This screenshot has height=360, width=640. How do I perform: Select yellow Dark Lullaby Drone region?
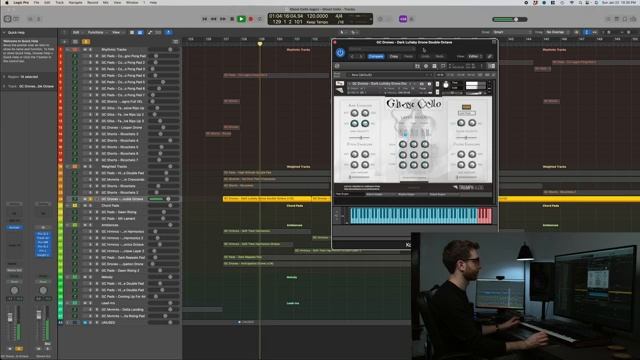pos(267,199)
